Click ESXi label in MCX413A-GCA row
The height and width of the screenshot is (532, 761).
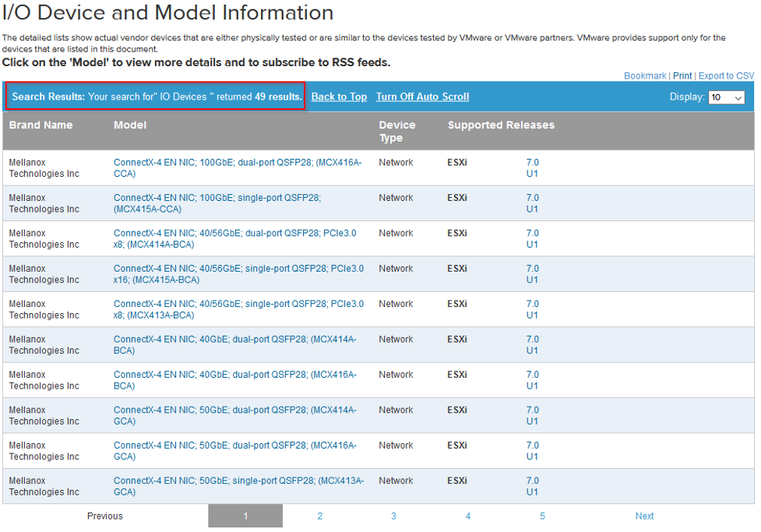[x=456, y=481]
